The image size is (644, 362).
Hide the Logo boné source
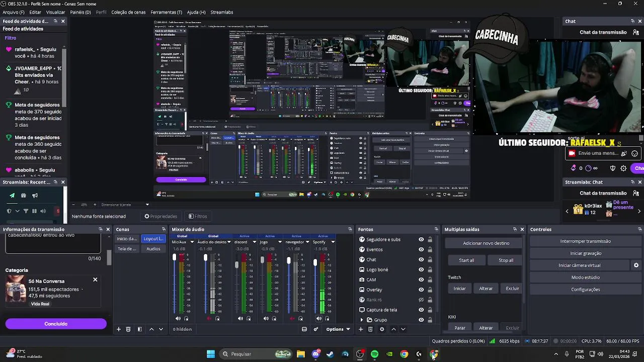click(x=421, y=269)
